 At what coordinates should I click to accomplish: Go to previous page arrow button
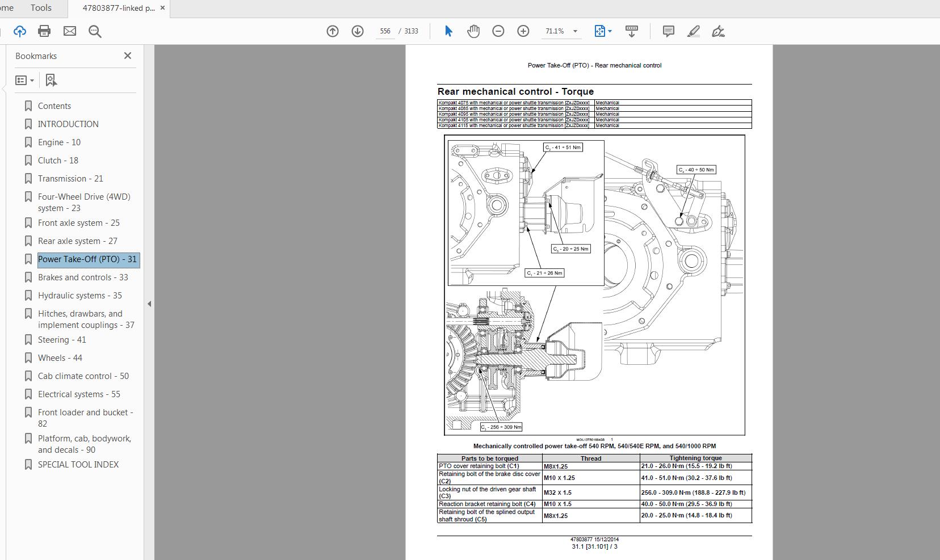click(333, 31)
